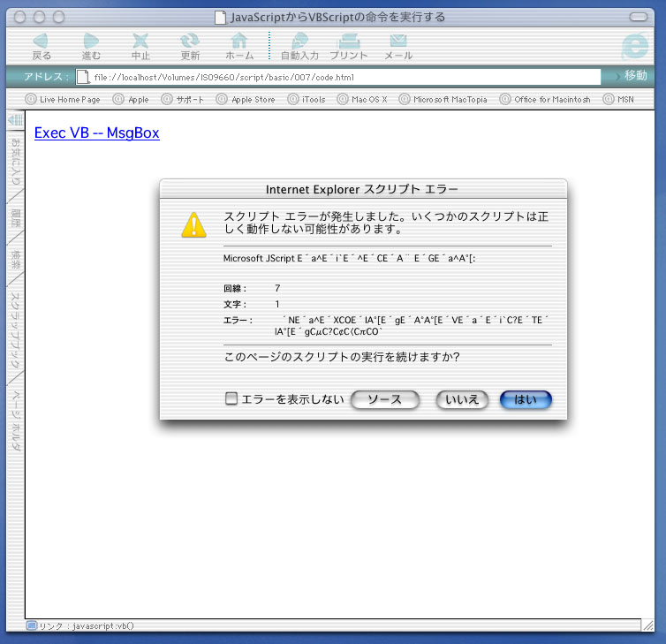Screen dimensions: 666x644
Task: Open the Mac OS X favorites link
Action: (x=362, y=100)
